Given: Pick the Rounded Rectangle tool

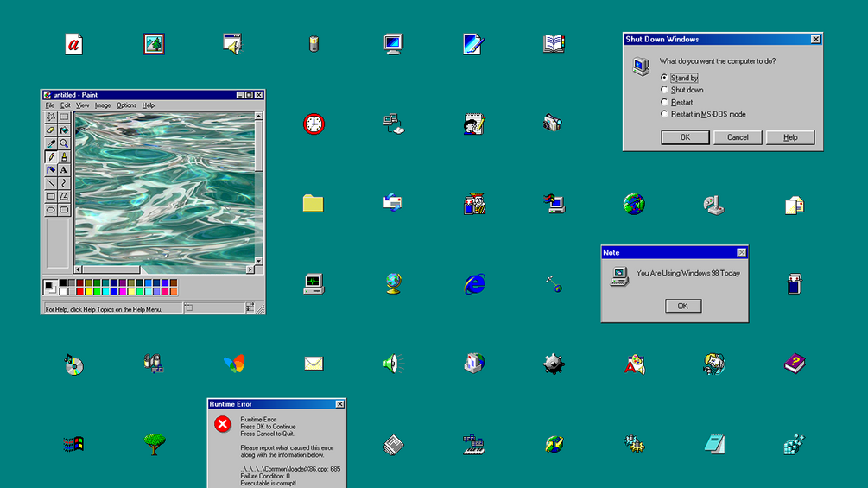Looking at the screenshot, I should [64, 210].
